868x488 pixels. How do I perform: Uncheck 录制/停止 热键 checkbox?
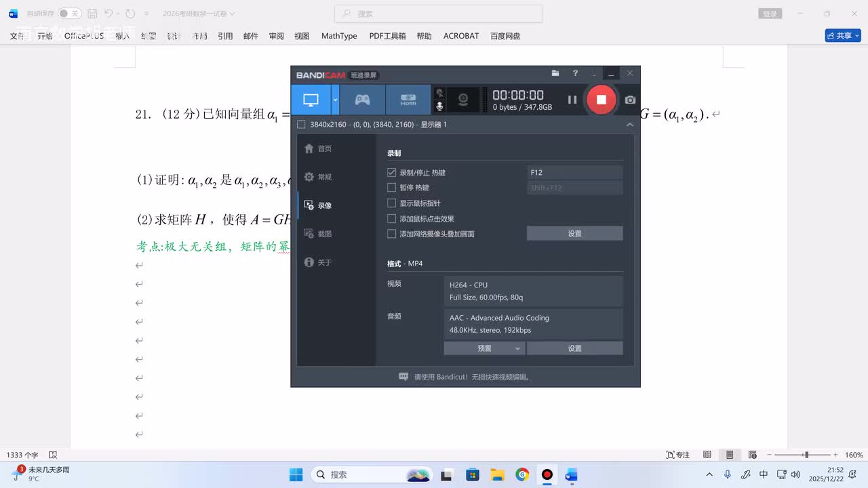[x=391, y=173]
